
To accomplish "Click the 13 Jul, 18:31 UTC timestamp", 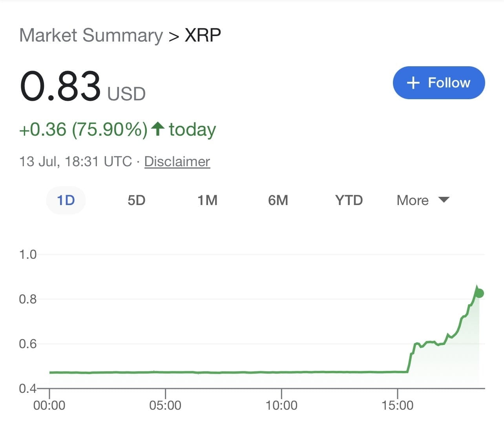I will click(x=75, y=162).
